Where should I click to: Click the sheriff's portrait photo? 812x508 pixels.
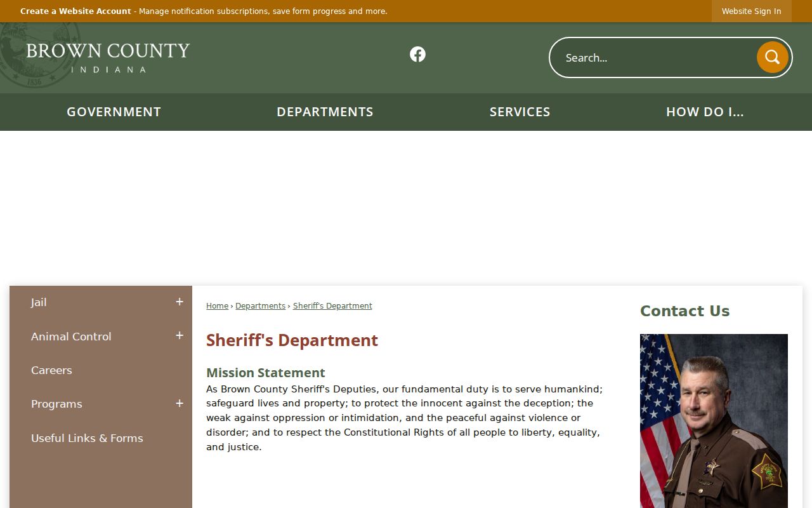(x=714, y=421)
